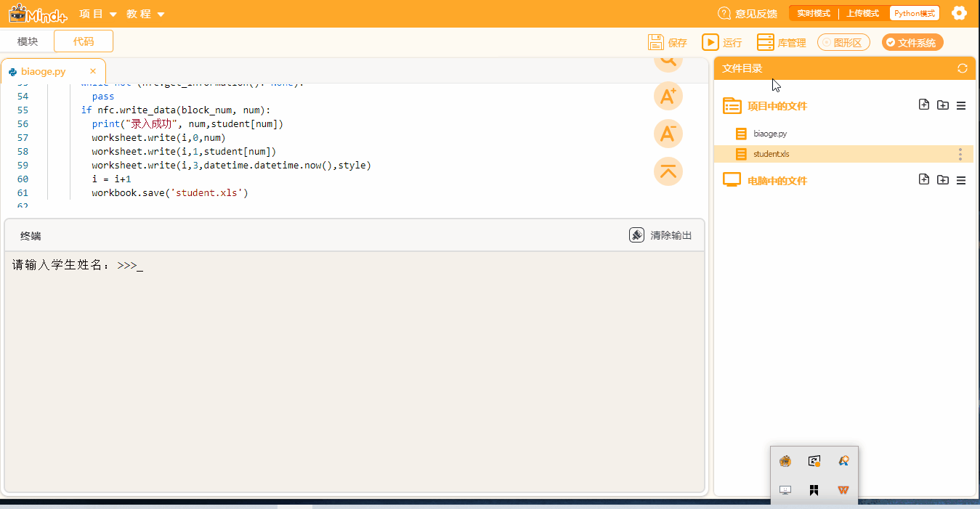980x509 pixels.
Task: Click the Mind+ tray icon
Action: coord(785,461)
